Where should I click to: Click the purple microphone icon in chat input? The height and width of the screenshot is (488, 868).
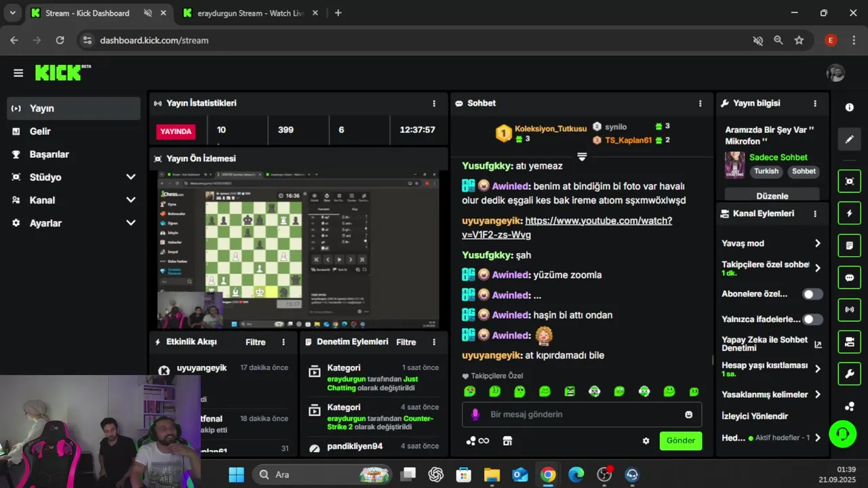475,414
